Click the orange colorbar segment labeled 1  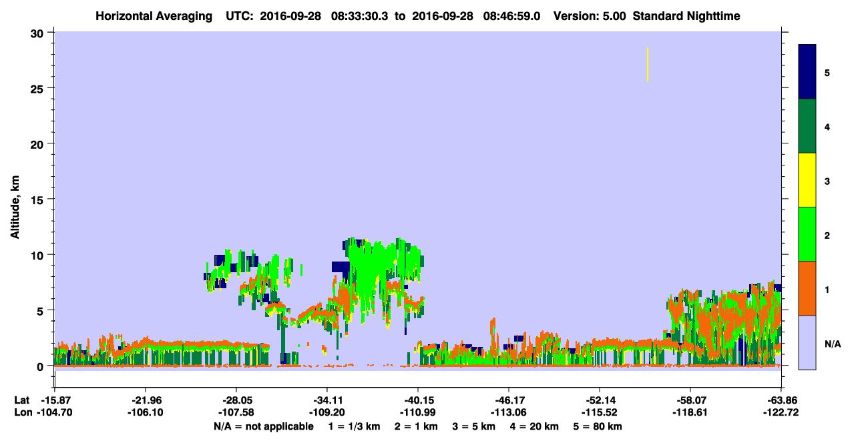click(807, 288)
